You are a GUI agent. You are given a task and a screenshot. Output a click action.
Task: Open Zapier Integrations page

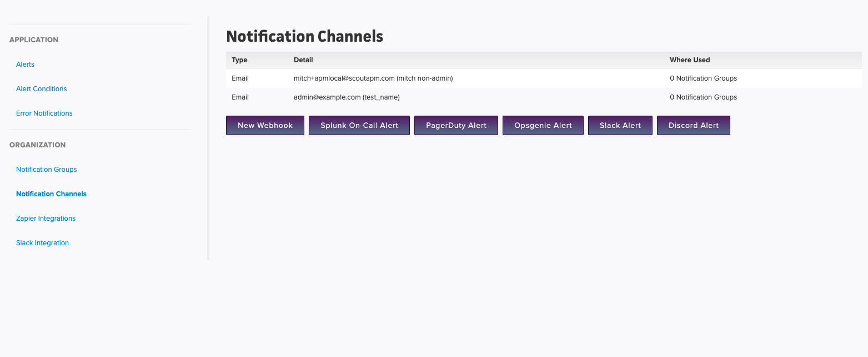click(46, 219)
